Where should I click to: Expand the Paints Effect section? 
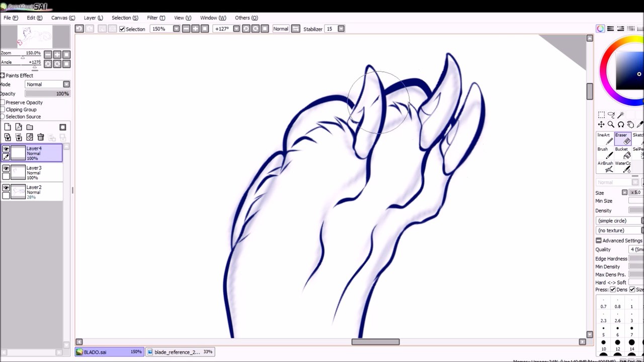point(3,75)
